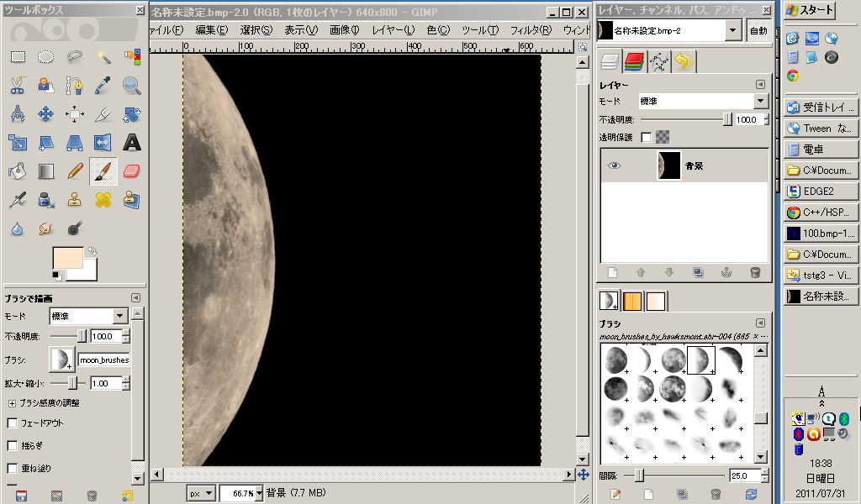Pick the Eraser tool in the toolbox
861x504 pixels.
[131, 171]
